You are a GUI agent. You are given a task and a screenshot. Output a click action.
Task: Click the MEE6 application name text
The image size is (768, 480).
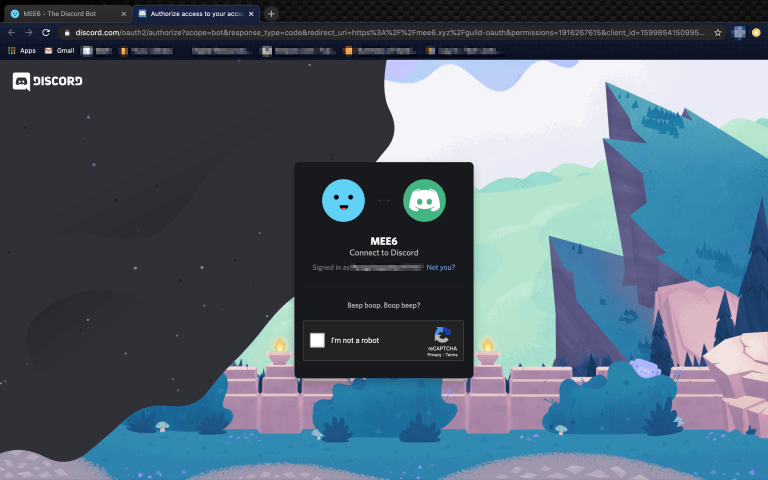(x=384, y=241)
